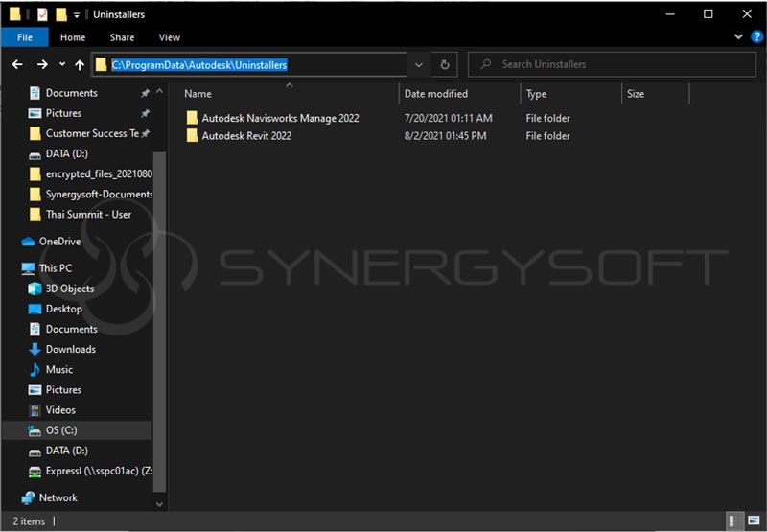Open pinned DATA (D:) drive
This screenshot has height=532, width=767.
[66, 153]
